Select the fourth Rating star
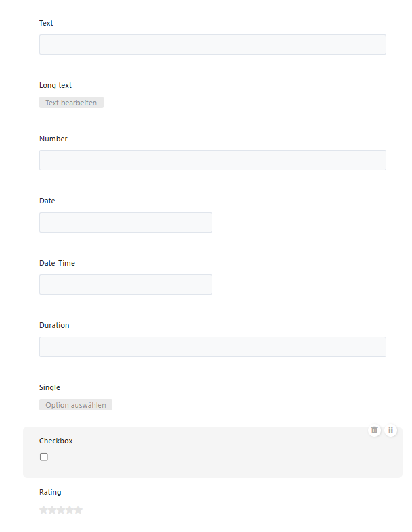412x532 pixels. pos(70,510)
